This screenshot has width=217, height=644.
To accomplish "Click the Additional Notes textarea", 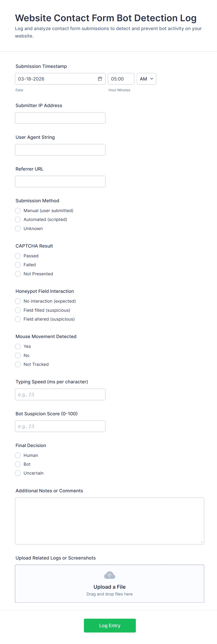I will click(109, 521).
